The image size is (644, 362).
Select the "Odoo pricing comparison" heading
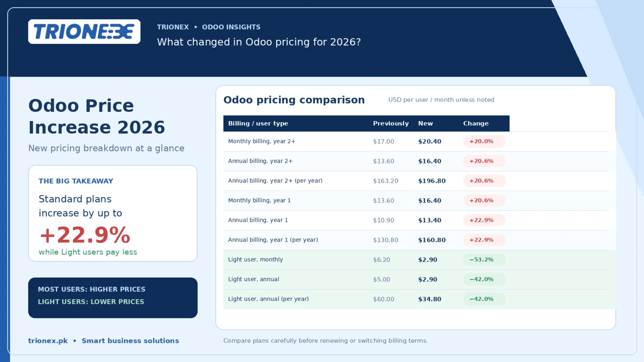click(294, 100)
